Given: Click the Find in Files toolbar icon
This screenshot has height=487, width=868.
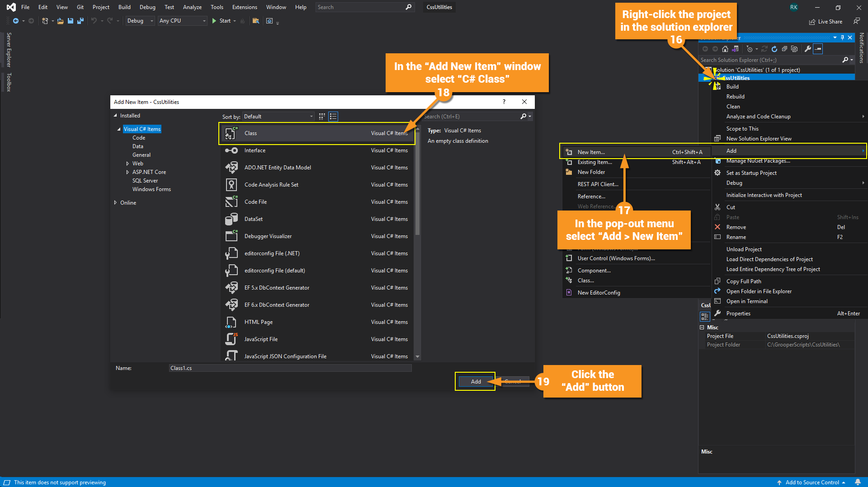Looking at the screenshot, I should [256, 21].
